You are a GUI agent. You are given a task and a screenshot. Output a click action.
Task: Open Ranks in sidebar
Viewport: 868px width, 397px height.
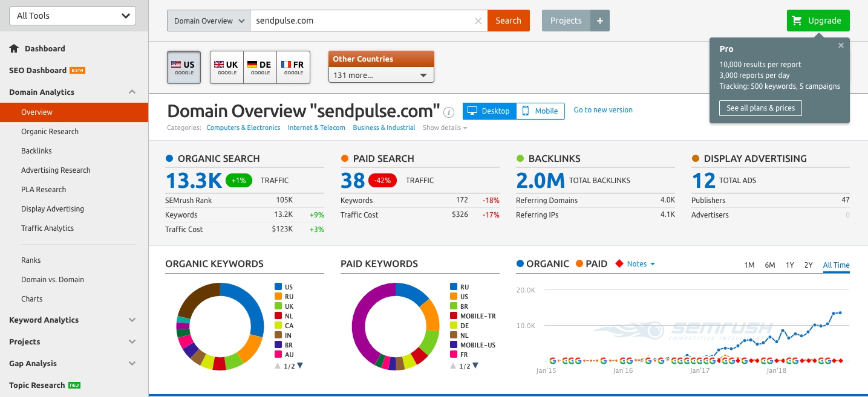31,260
